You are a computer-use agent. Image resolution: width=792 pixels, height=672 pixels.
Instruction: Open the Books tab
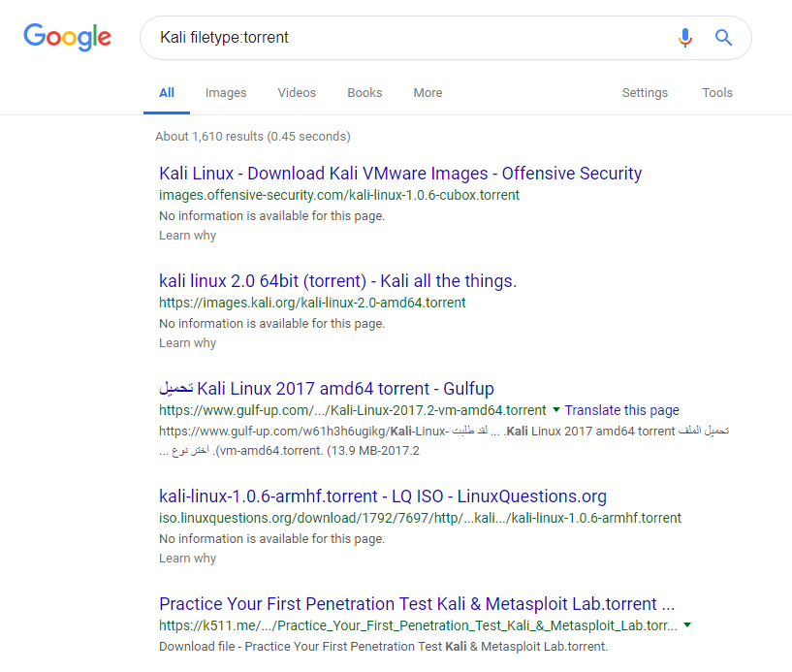[364, 93]
